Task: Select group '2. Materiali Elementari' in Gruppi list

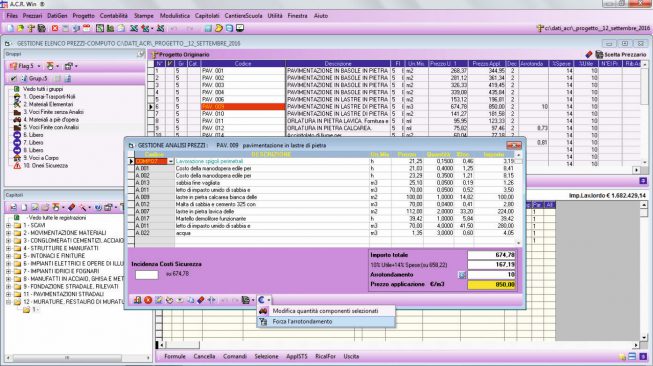Action: click(x=48, y=105)
